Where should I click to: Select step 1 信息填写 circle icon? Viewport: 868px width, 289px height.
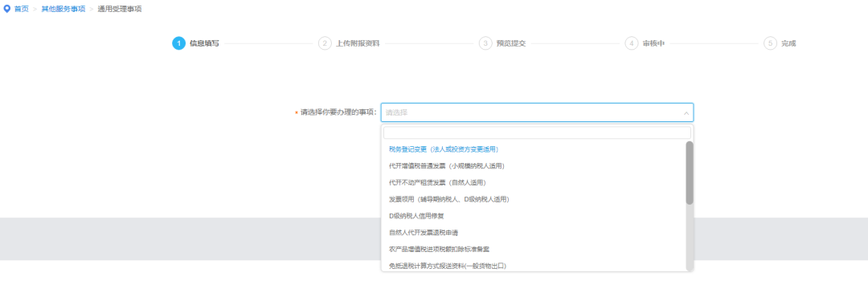pos(178,43)
